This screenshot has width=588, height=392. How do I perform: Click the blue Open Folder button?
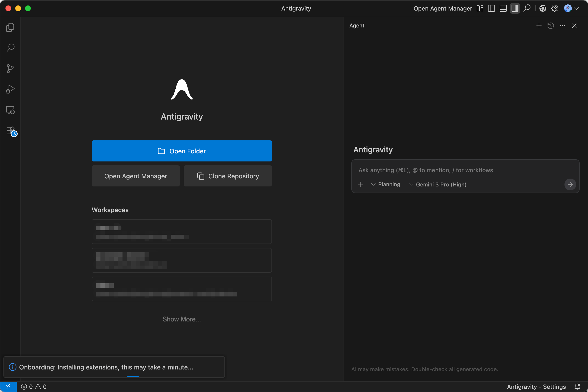click(x=182, y=151)
